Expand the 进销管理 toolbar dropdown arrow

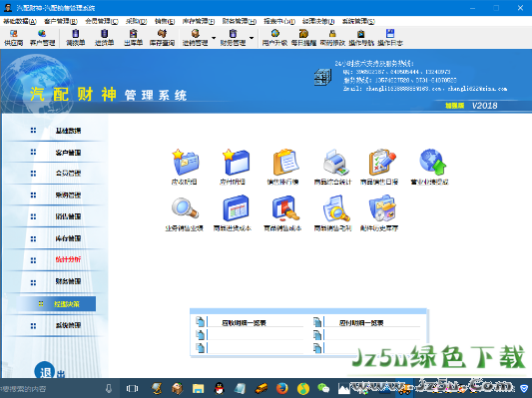coord(214,37)
